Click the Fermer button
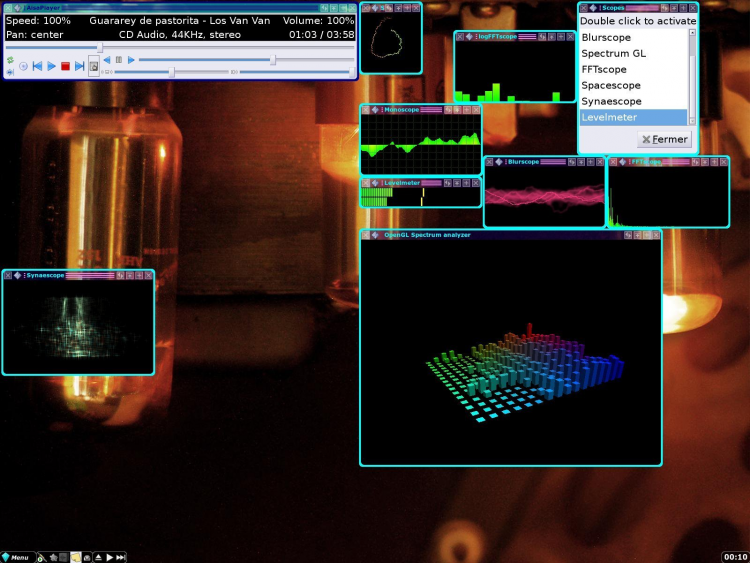 tap(665, 140)
